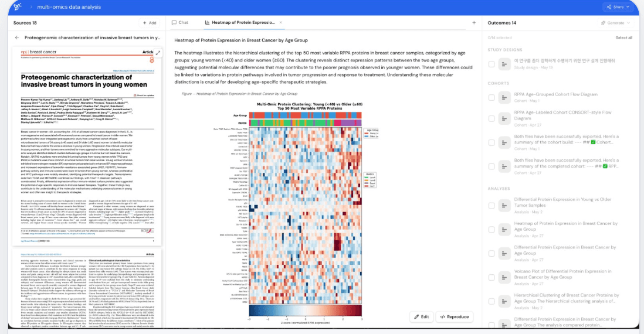
Task: Open the Generate dropdown
Action: [x=615, y=23]
